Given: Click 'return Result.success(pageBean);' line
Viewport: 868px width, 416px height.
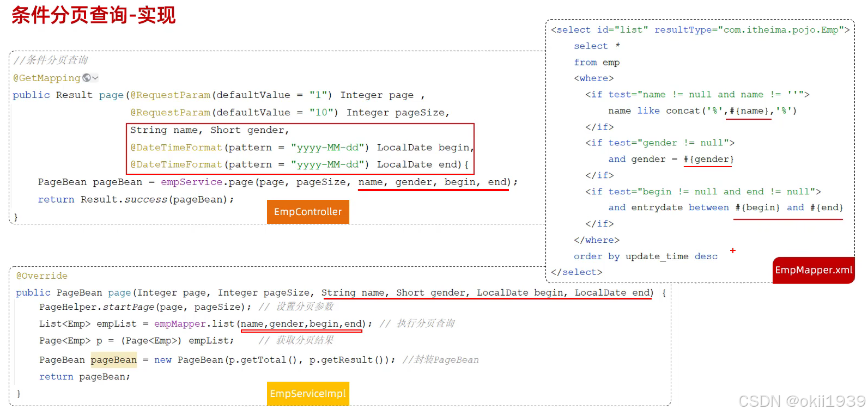Looking at the screenshot, I should tap(136, 199).
